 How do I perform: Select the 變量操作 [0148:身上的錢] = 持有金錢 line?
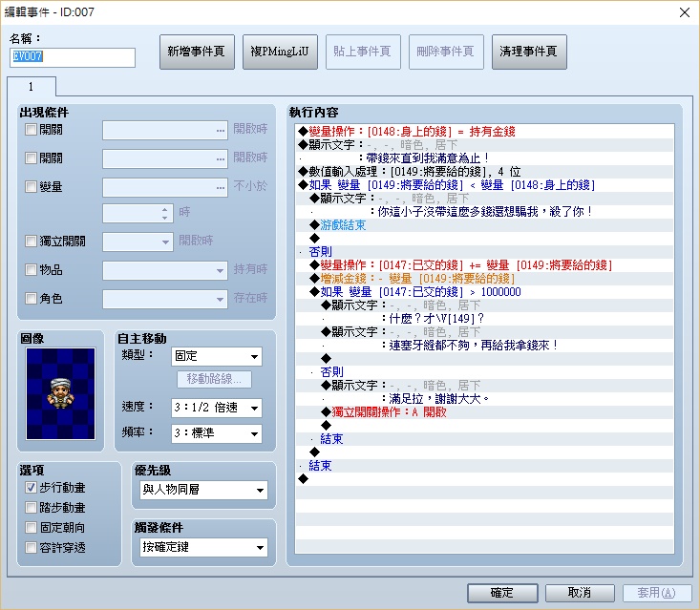tap(485, 132)
